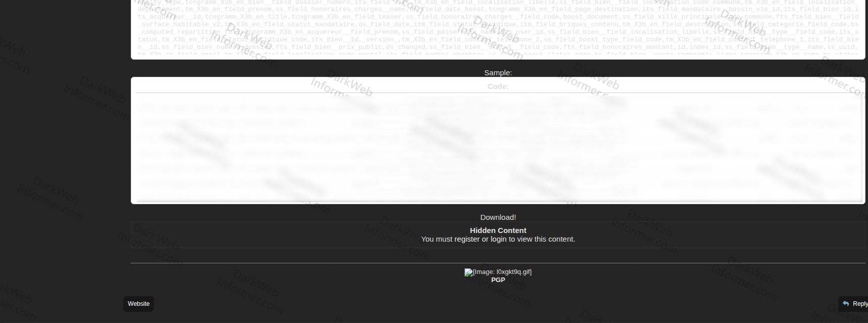
Task: Click the 'Code:' header of sample block
Action: click(498, 86)
